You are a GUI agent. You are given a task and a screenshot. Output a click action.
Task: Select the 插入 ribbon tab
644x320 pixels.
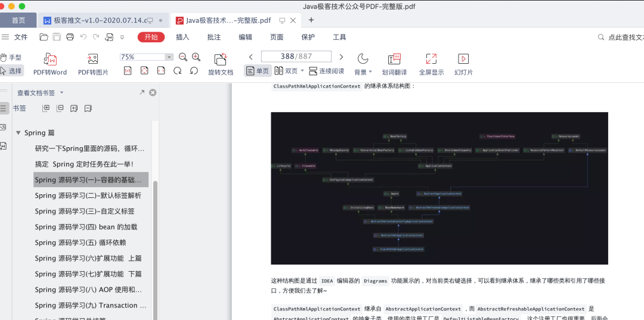click(x=182, y=37)
